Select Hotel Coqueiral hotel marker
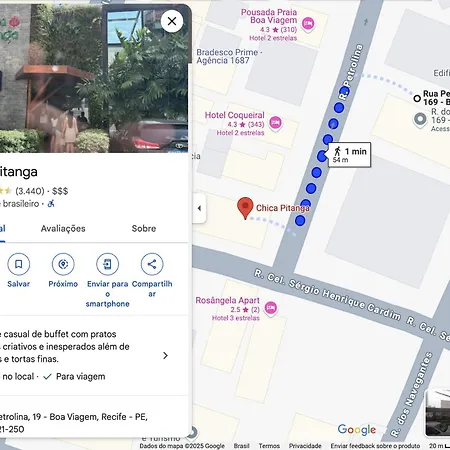Screen dimensions: 450x450 point(275,124)
